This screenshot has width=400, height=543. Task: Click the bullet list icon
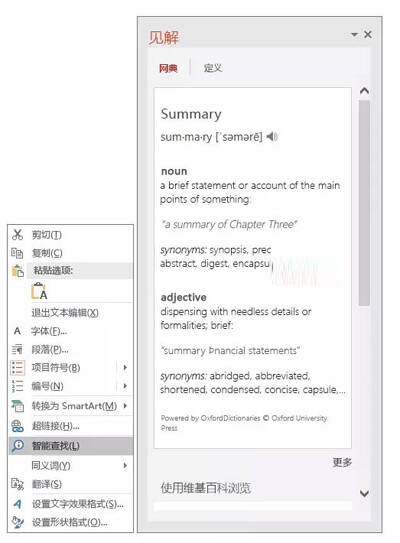coord(17,367)
